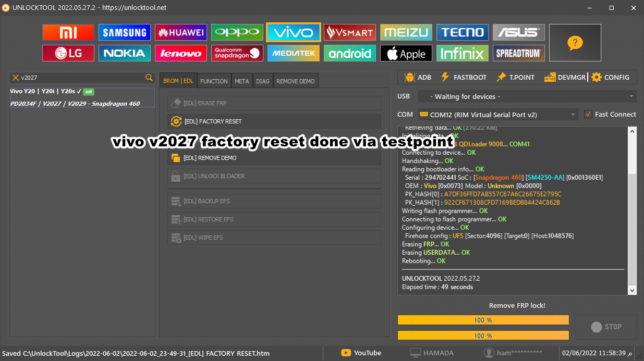Open the Tecno brand tile
Viewport: 644px width, 361px height.
tap(463, 32)
